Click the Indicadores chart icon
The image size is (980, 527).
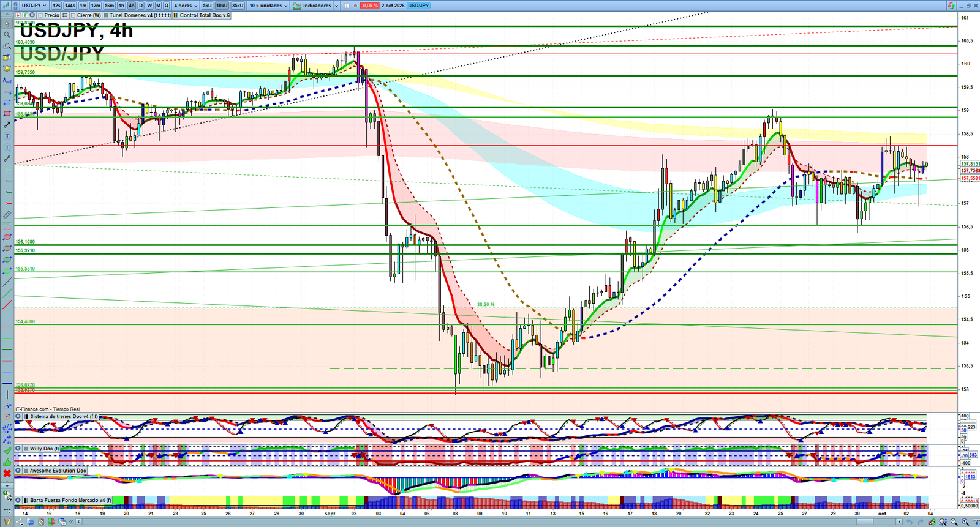tap(297, 6)
